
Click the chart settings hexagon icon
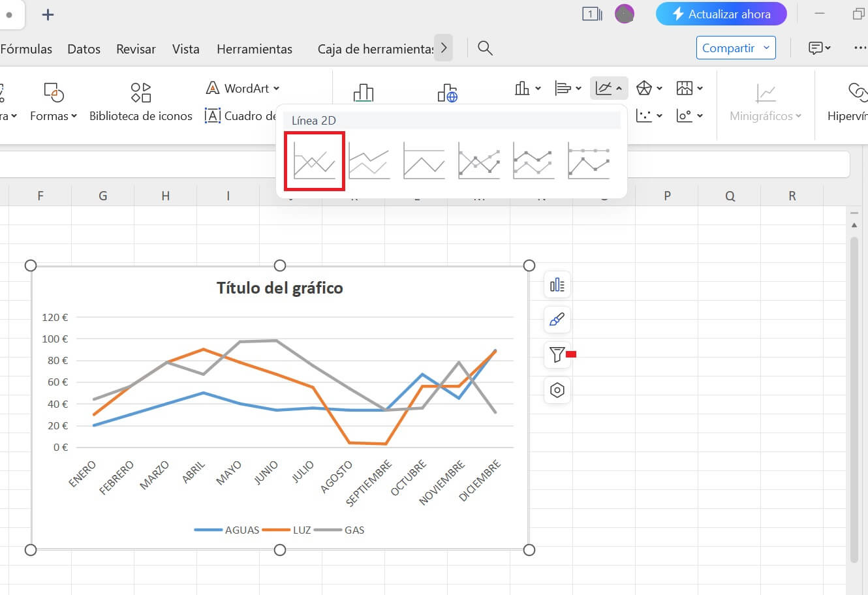(x=557, y=389)
